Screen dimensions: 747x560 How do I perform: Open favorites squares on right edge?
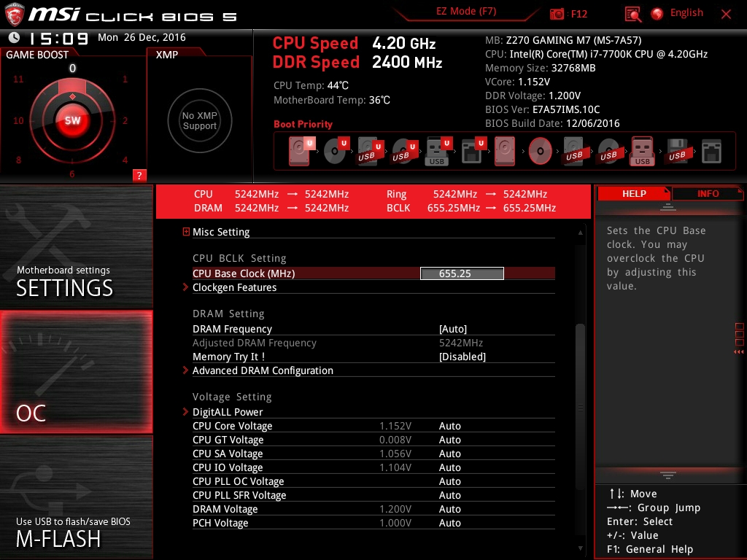(739, 338)
